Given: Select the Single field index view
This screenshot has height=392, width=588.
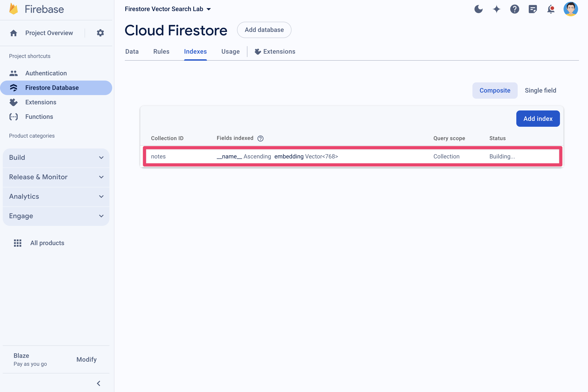Looking at the screenshot, I should [x=540, y=91].
